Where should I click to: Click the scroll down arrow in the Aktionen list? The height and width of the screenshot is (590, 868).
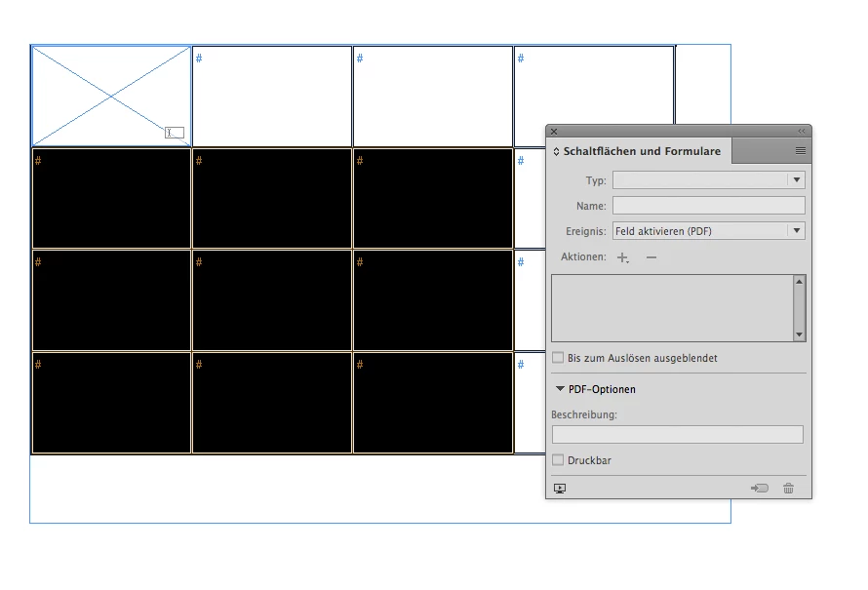click(x=799, y=334)
